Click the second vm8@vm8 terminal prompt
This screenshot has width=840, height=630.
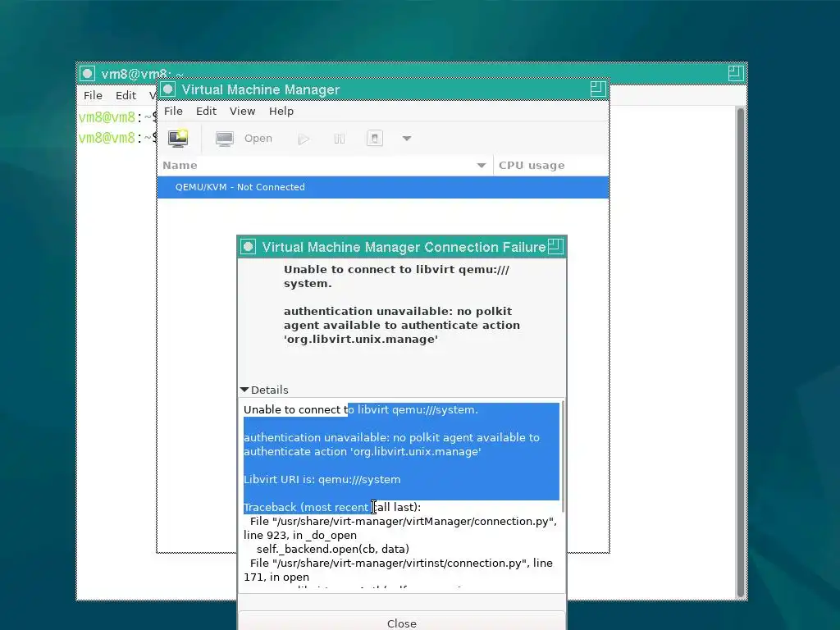pyautogui.click(x=107, y=138)
